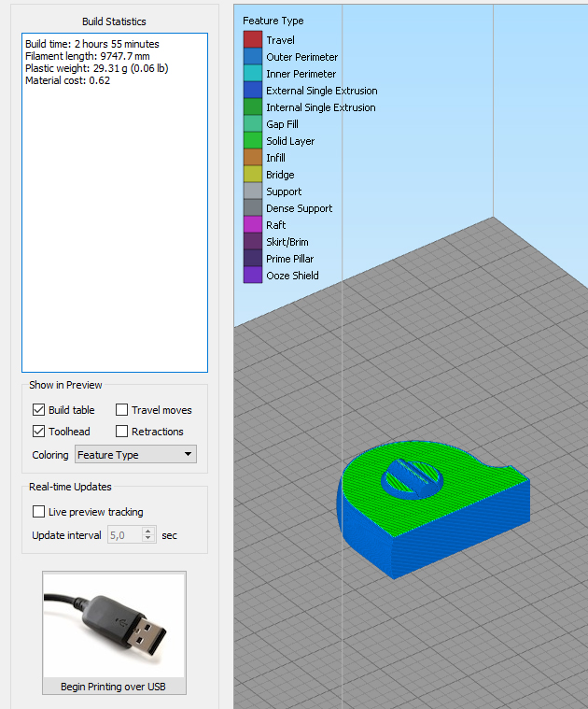Click the red Travel color swatch
Screen dimensions: 588x709
pos(253,39)
